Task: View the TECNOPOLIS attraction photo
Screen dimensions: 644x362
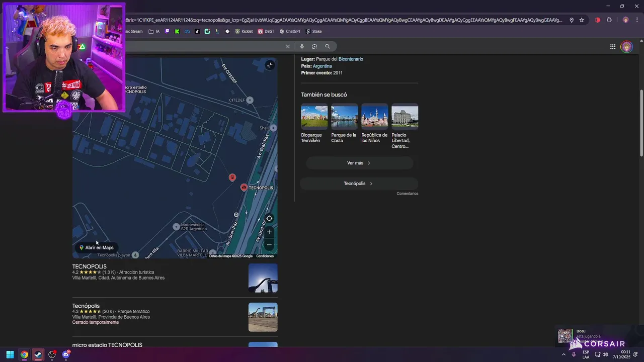Action: pyautogui.click(x=263, y=278)
